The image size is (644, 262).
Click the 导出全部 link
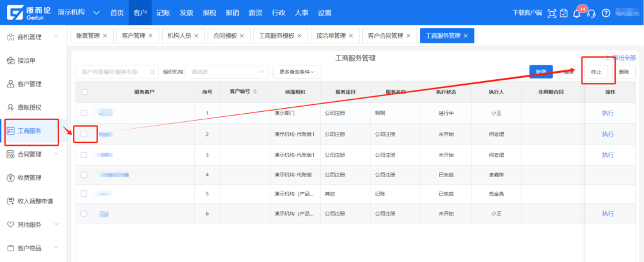(x=621, y=58)
